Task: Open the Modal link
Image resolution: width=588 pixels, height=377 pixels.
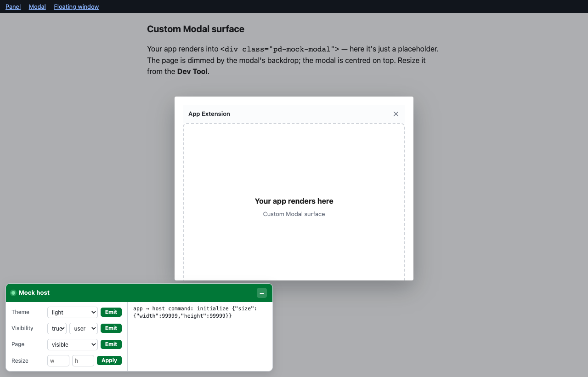Action: click(x=37, y=6)
